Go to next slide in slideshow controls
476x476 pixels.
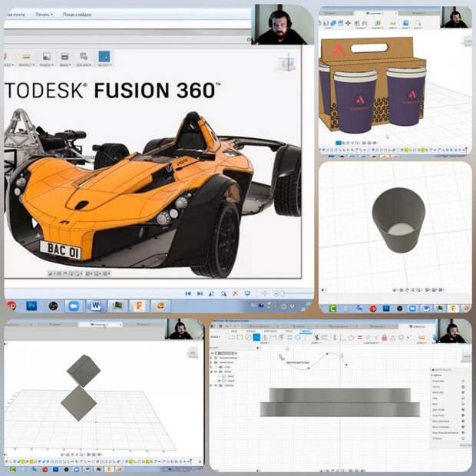pyautogui.click(x=200, y=293)
